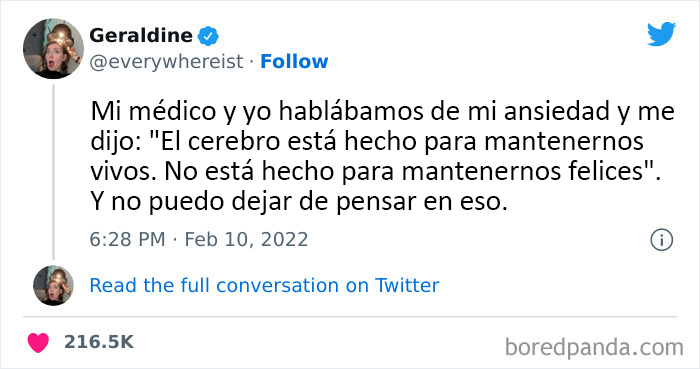Like the tweet with the pink heart

click(38, 342)
